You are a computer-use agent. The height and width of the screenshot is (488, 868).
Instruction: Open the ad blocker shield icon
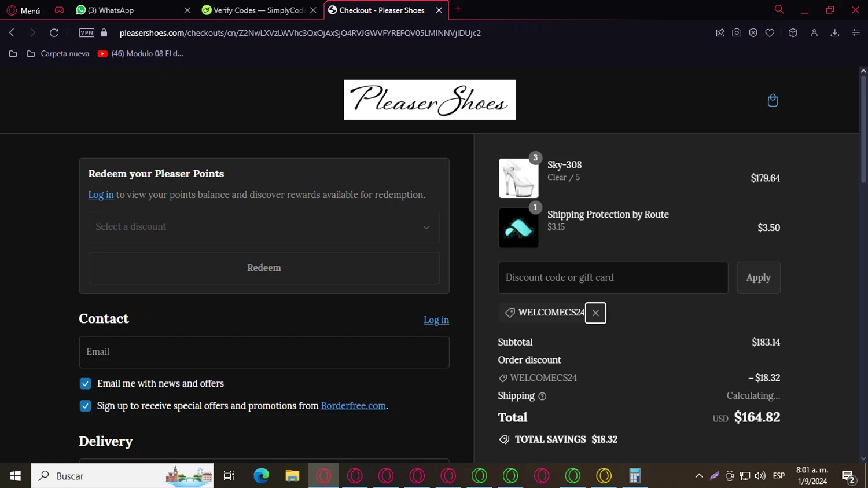(x=753, y=33)
